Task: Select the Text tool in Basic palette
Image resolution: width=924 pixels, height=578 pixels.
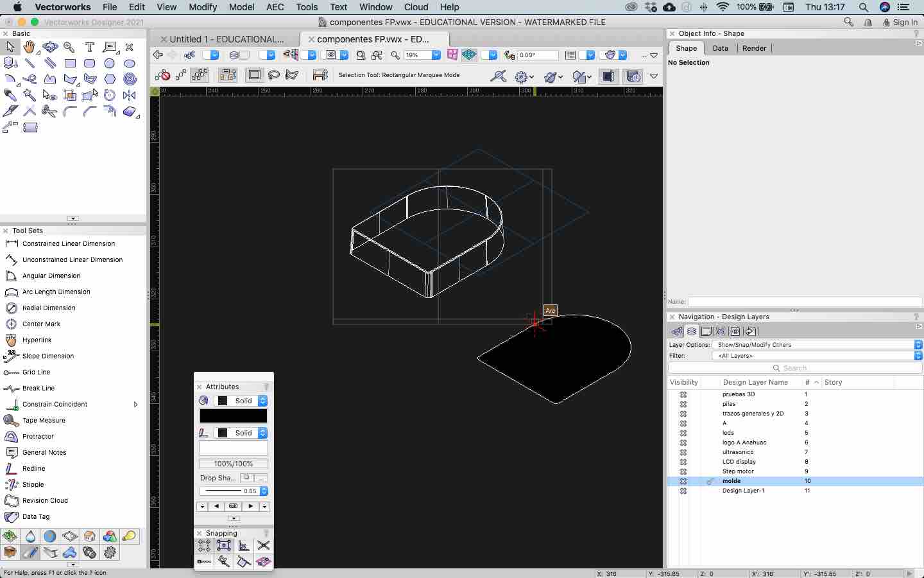Action: pos(90,47)
